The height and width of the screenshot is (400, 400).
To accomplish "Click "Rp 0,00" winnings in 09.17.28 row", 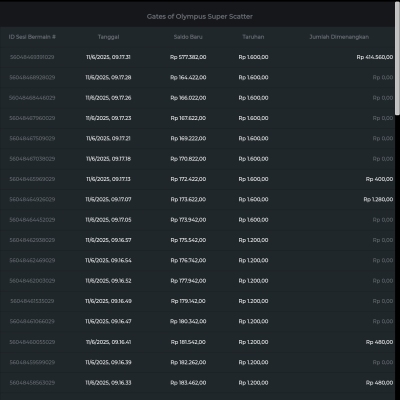I will coord(383,78).
